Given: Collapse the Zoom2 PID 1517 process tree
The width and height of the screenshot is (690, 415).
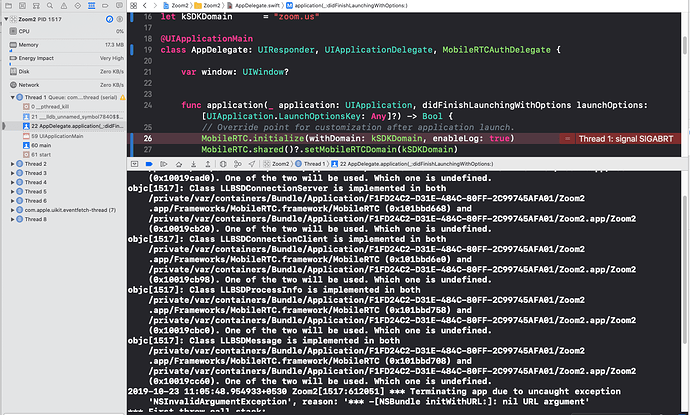Looking at the screenshot, I should pos(6,19).
